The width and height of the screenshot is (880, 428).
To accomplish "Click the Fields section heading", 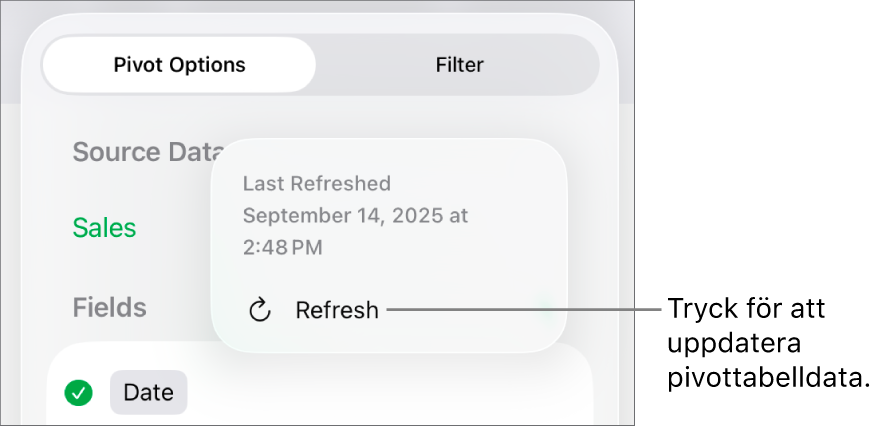I will point(109,307).
